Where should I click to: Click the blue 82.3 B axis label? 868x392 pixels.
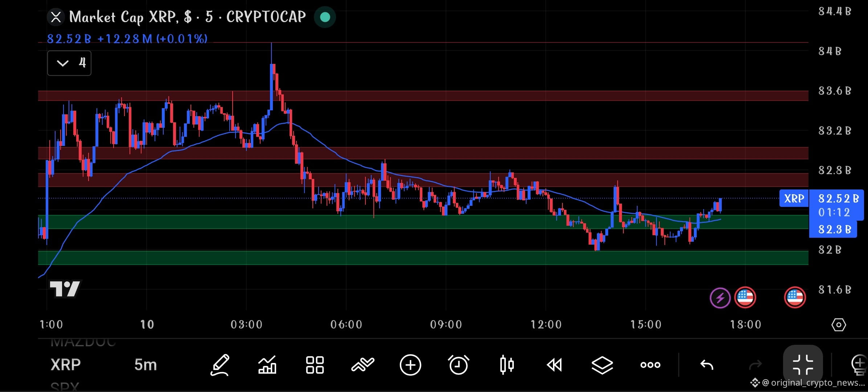point(833,229)
